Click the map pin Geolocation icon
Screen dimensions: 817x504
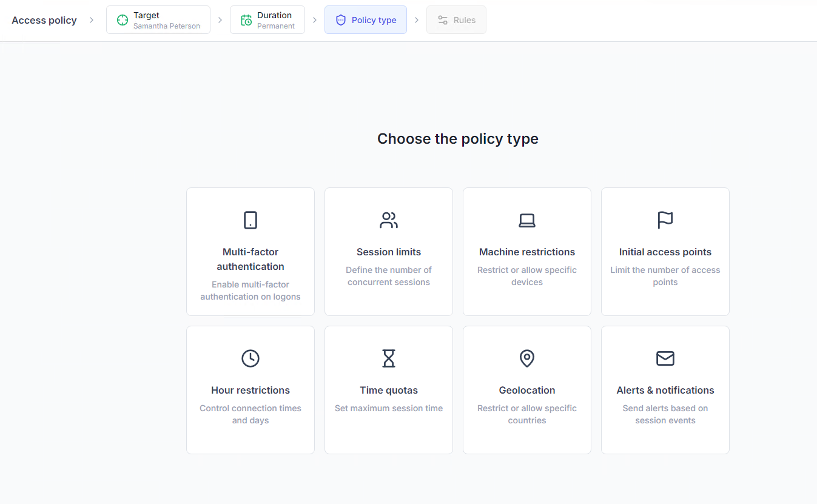527,358
